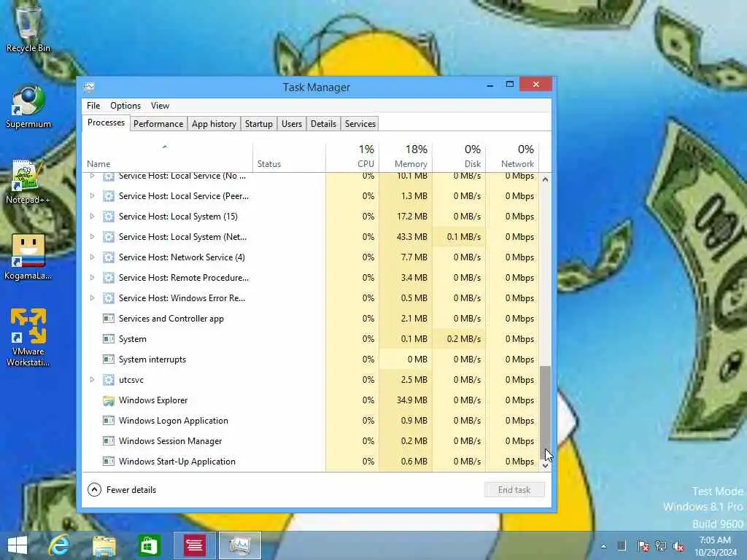
Task: Switch to the App history tab
Action: tap(214, 124)
